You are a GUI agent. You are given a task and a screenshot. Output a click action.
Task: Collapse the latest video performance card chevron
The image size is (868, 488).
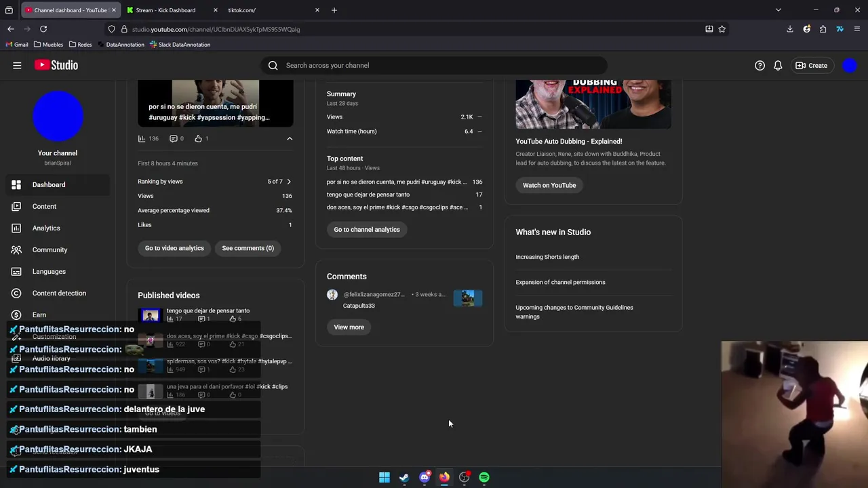(x=290, y=138)
